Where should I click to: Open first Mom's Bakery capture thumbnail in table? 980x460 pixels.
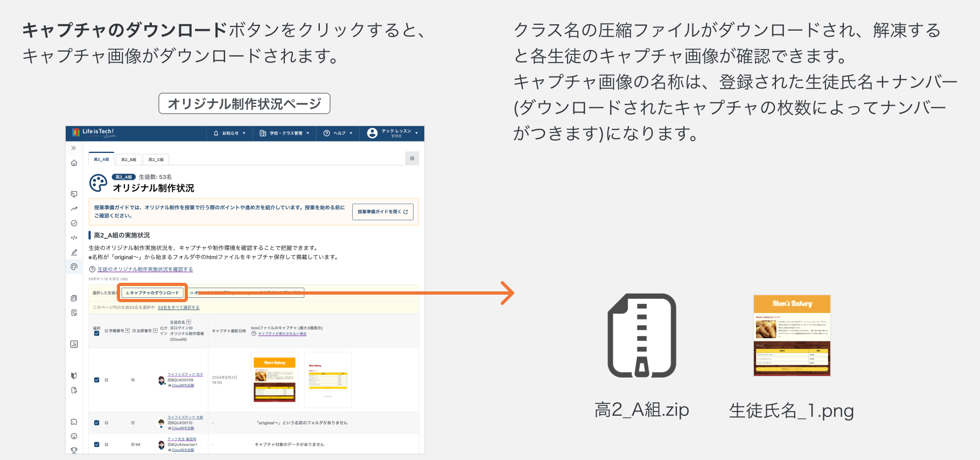click(x=275, y=380)
